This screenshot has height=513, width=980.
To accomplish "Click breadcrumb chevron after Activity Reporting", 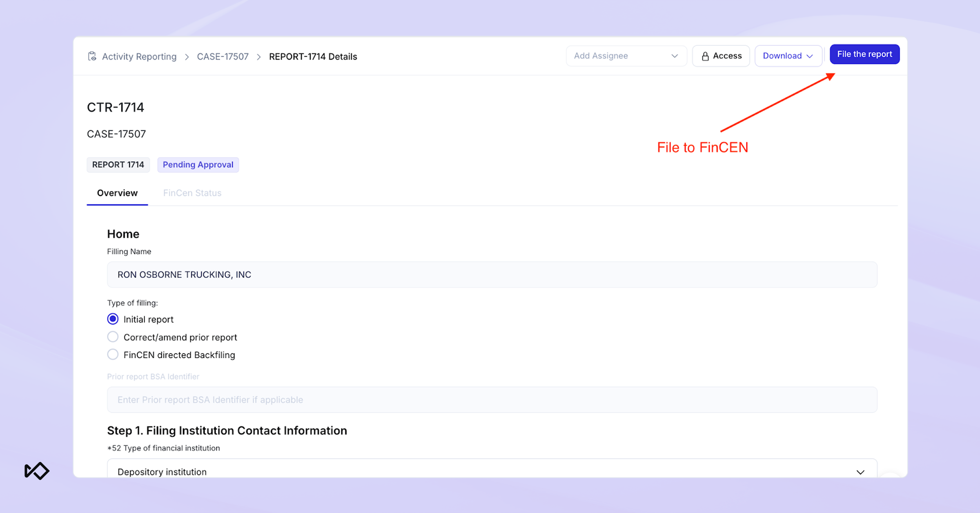I will (x=187, y=57).
